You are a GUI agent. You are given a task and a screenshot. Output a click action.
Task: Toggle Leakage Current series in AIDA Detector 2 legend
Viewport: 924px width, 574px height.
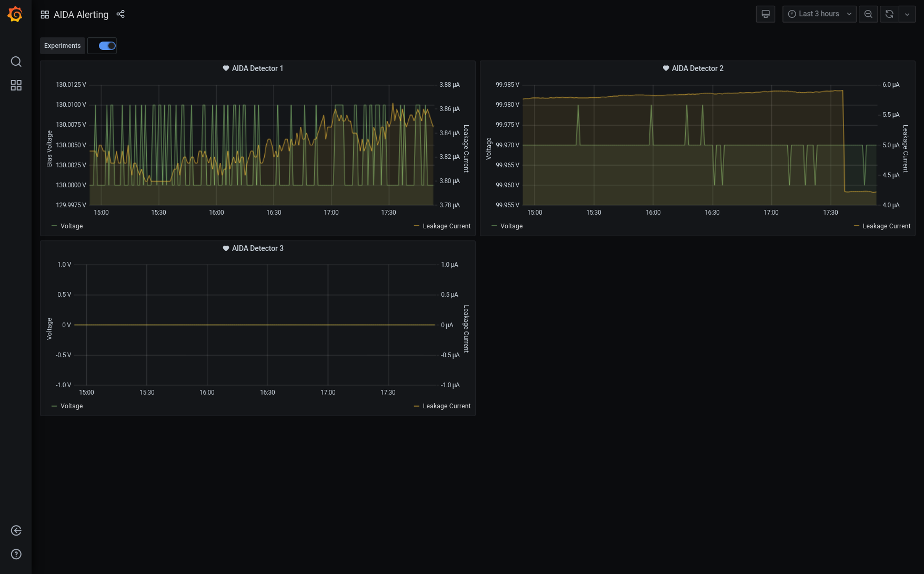click(x=886, y=226)
